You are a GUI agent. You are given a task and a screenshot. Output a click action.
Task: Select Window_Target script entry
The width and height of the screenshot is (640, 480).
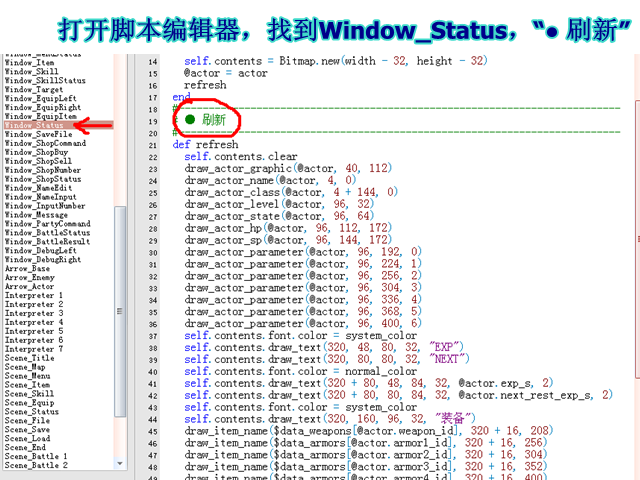[34, 89]
